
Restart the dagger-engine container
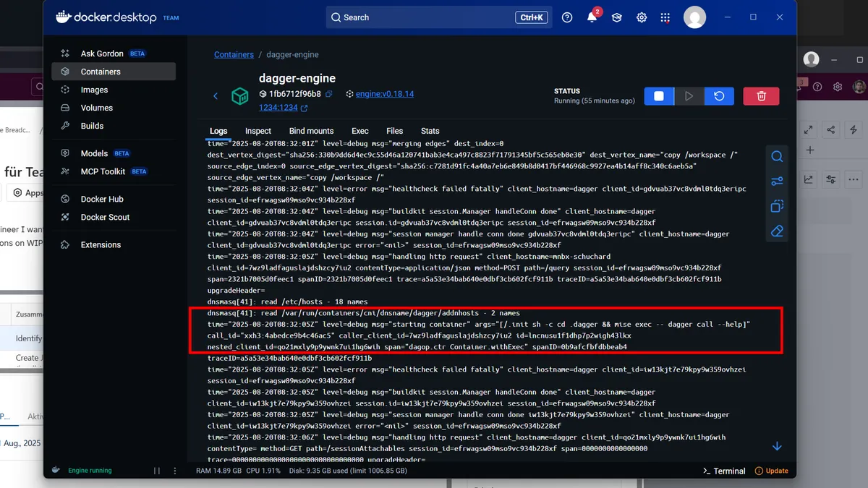[719, 96]
